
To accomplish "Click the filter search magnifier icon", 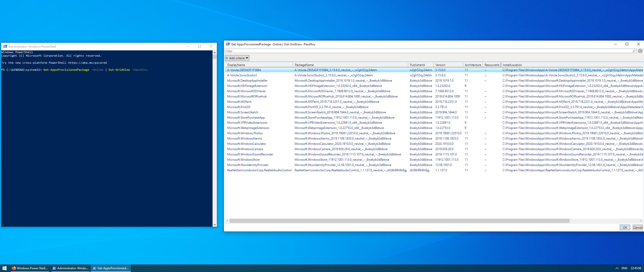I will [x=634, y=51].
